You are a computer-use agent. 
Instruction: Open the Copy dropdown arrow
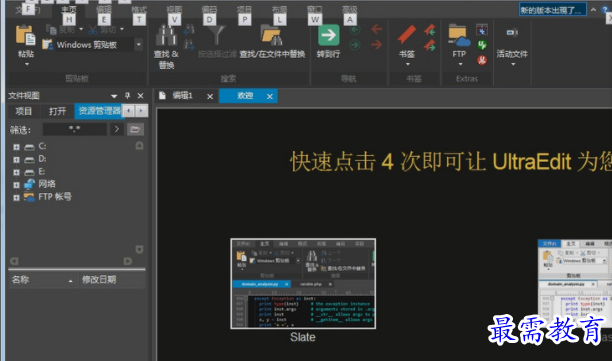(x=81, y=29)
